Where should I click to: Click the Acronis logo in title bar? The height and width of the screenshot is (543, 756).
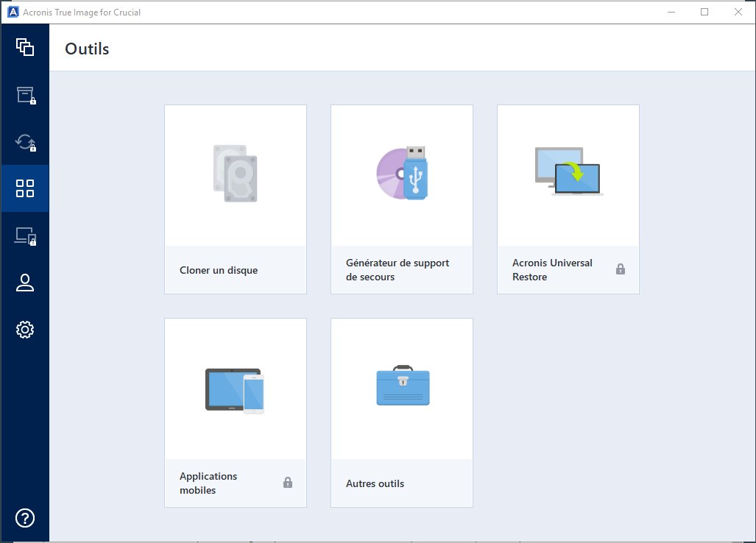click(13, 12)
